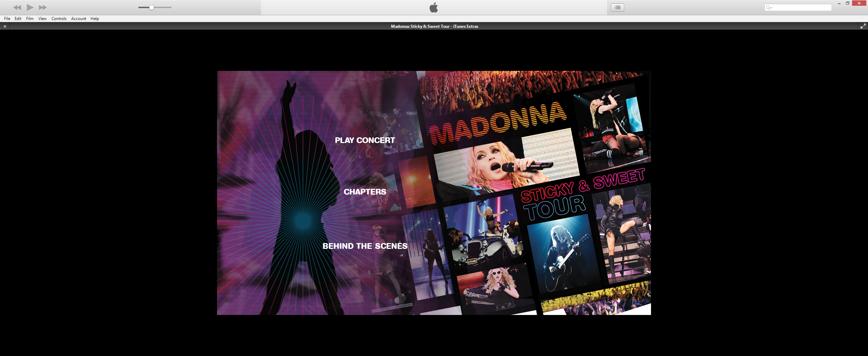Screen dimensions: 868x356
Task: Start playback with the play button
Action: (x=30, y=7)
